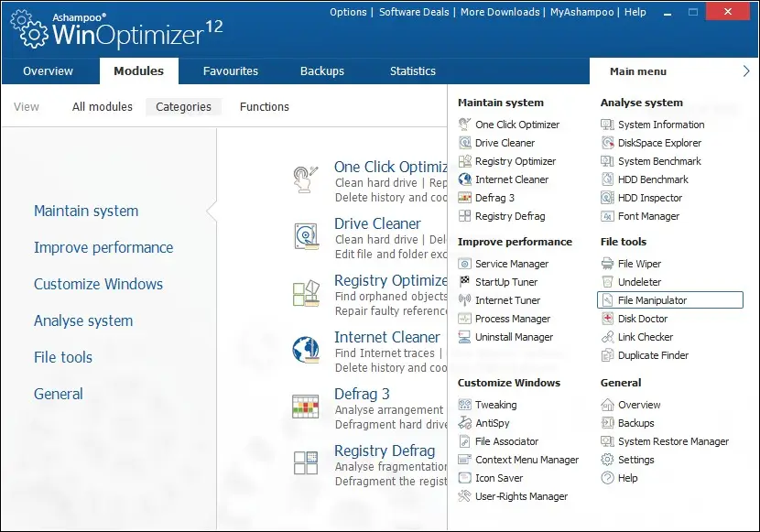The image size is (760, 532).
Task: Click Help in the top bar
Action: click(x=635, y=12)
